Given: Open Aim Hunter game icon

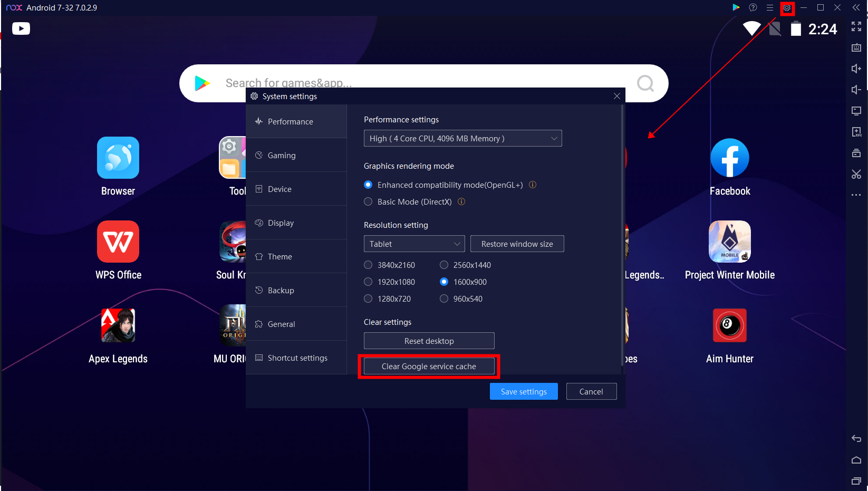Looking at the screenshot, I should (730, 325).
